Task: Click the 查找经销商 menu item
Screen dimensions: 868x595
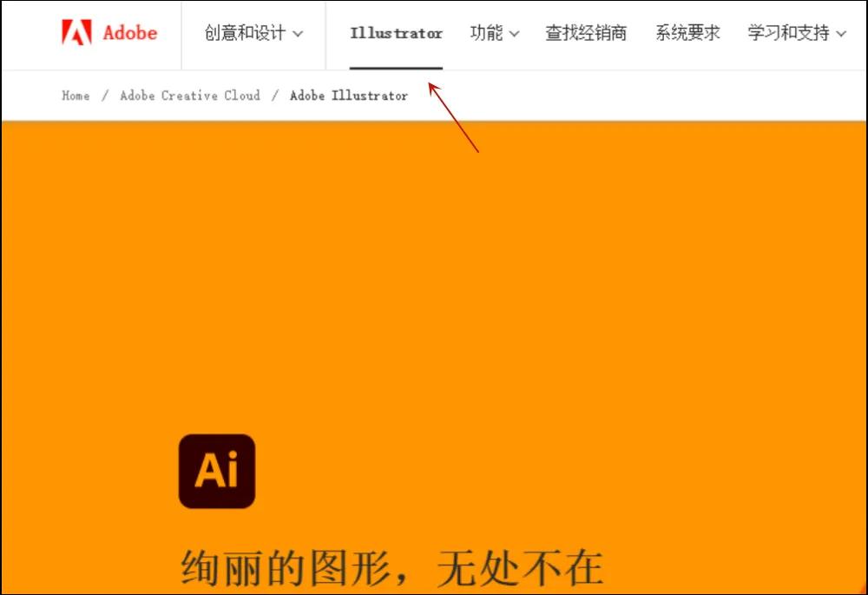Action: click(x=587, y=33)
